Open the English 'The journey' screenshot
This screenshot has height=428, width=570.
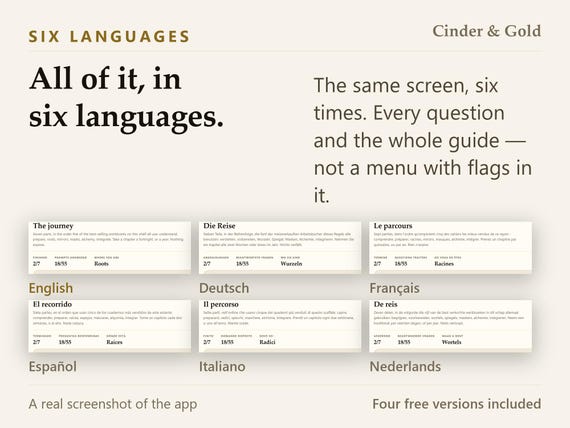point(109,248)
